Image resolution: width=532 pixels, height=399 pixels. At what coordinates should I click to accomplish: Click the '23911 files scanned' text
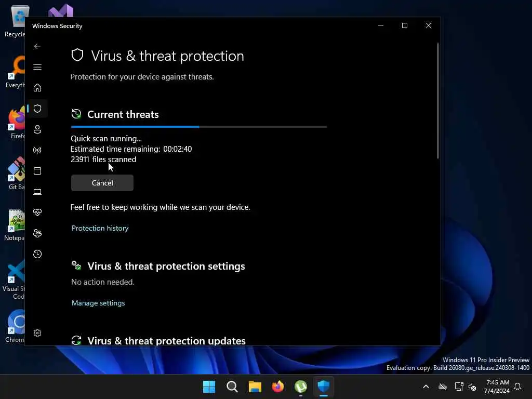(x=103, y=159)
